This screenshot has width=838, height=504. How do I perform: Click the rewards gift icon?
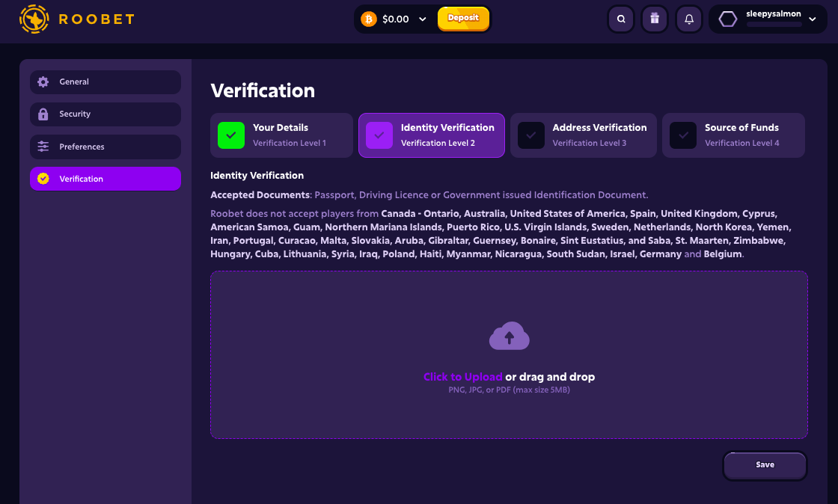[655, 19]
